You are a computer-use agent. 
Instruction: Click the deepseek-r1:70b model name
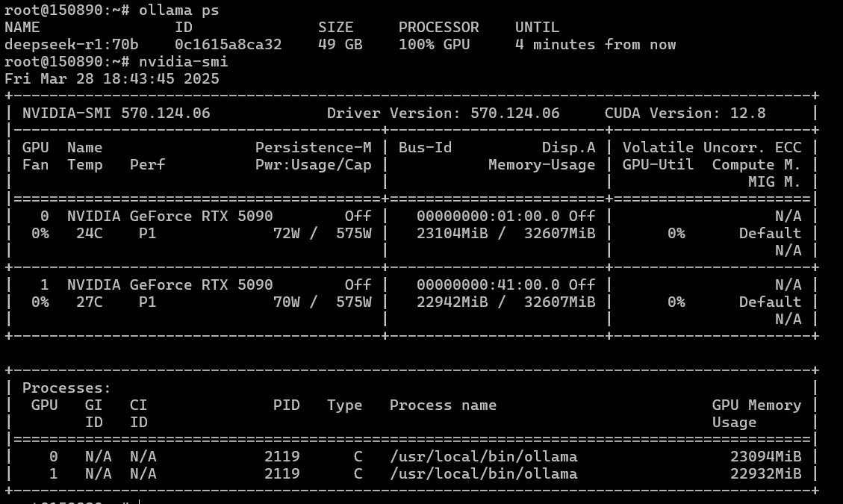click(71, 44)
